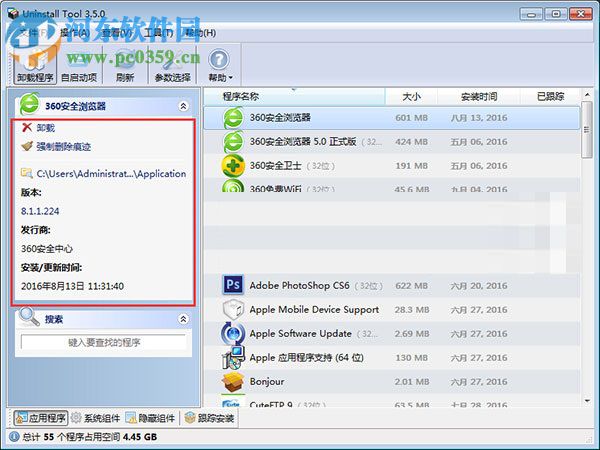The width and height of the screenshot is (600, 450).
Task: Switch to the 跟踪安装 bottom tab
Action: coord(209,418)
